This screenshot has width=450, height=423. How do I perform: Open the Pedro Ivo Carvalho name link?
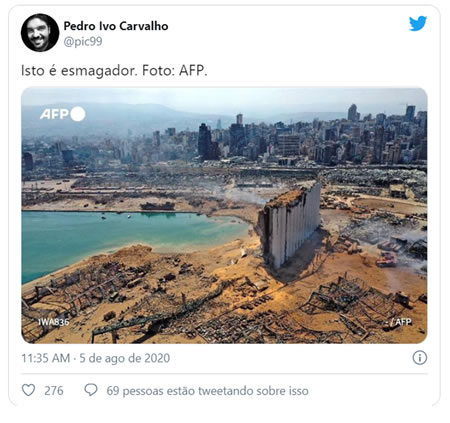pos(116,26)
